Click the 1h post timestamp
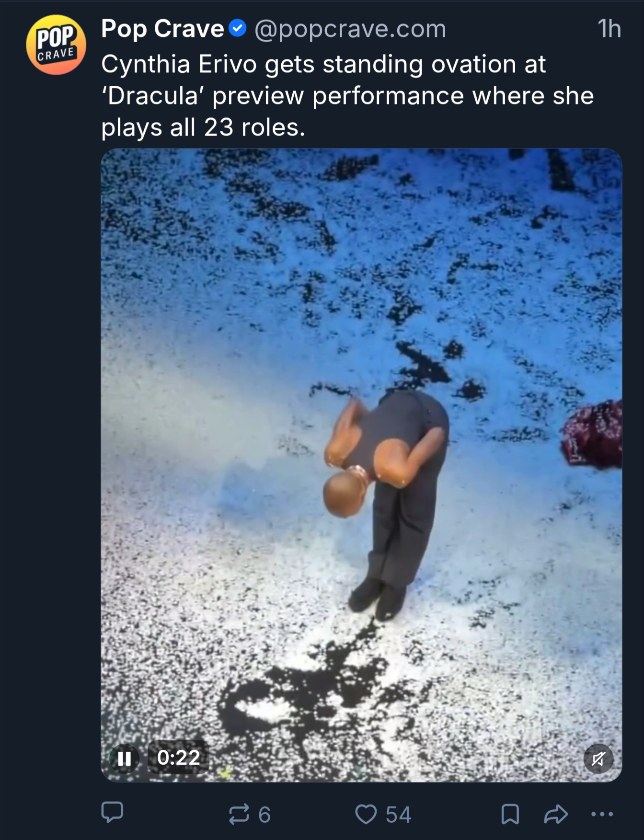The width and height of the screenshot is (644, 840). click(609, 29)
